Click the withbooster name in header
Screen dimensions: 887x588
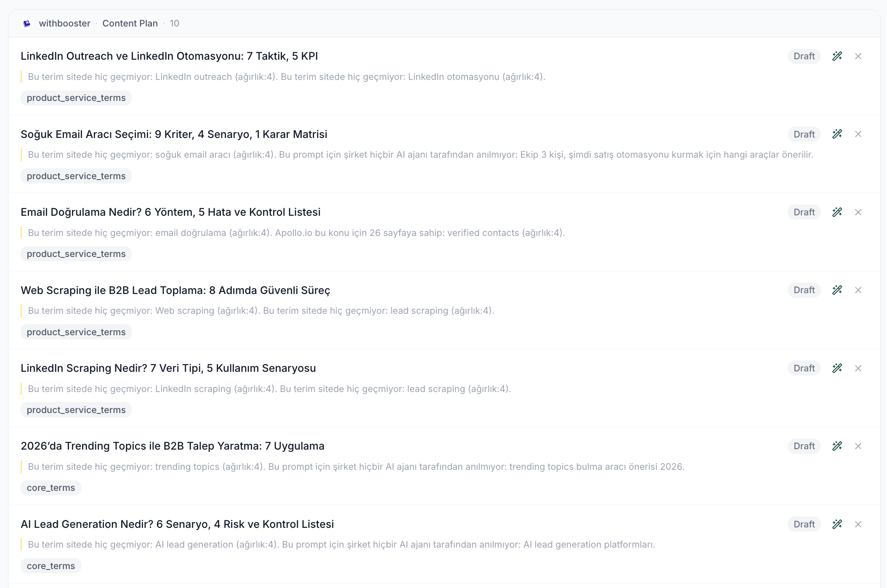[x=64, y=24]
